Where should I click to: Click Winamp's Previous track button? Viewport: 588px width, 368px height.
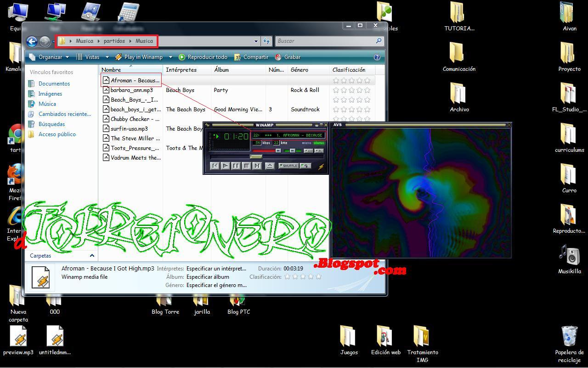(215, 166)
